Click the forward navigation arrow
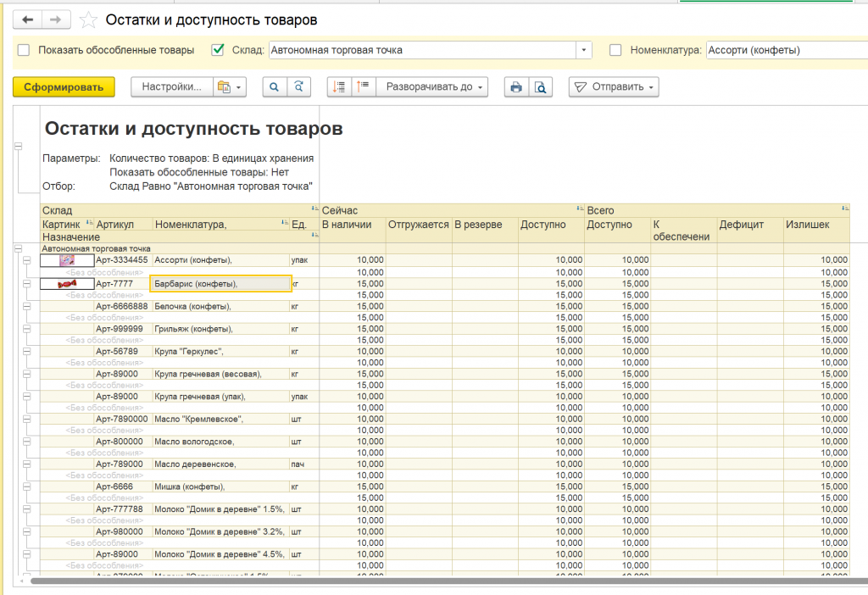The width and height of the screenshot is (868, 595). pyautogui.click(x=56, y=19)
